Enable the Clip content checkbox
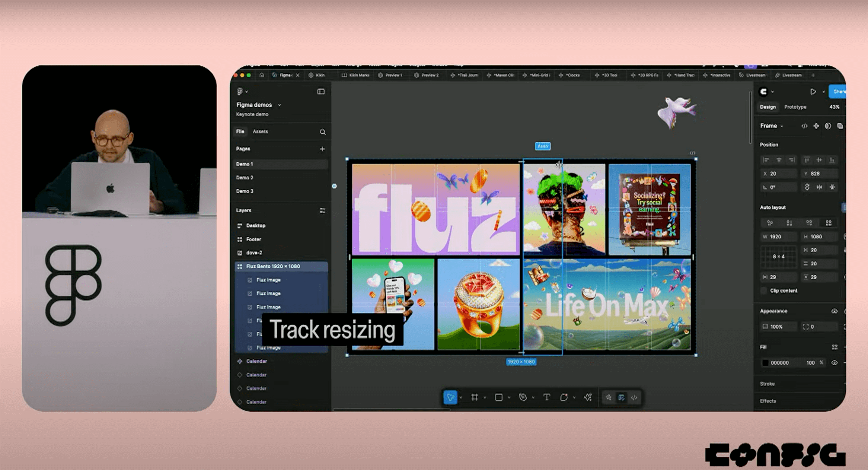This screenshot has width=868, height=470. pyautogui.click(x=764, y=291)
